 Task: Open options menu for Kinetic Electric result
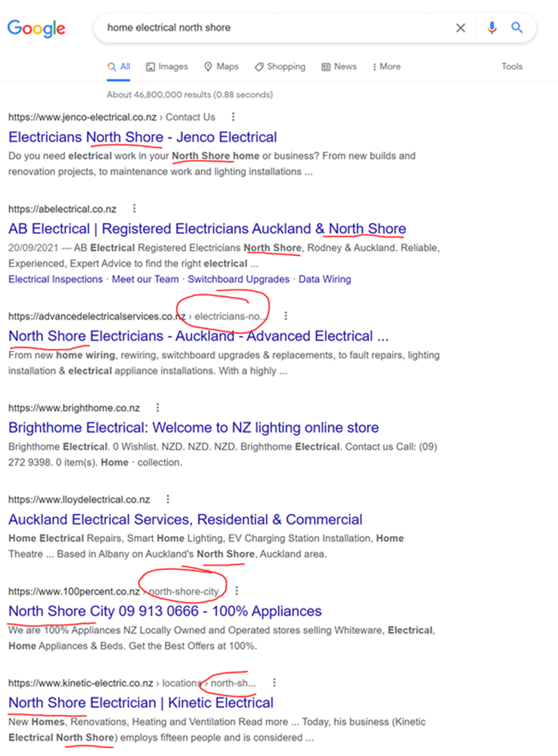click(274, 683)
